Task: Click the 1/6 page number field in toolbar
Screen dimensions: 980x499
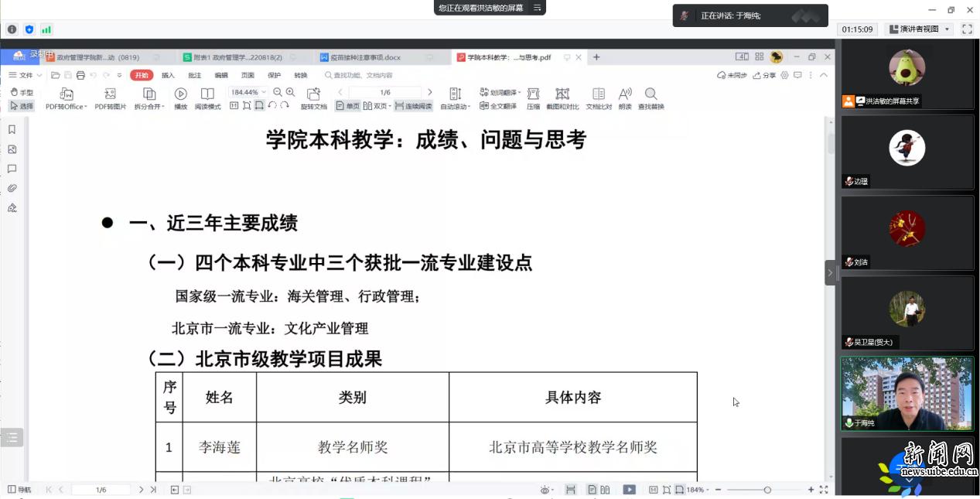Action: [x=385, y=92]
